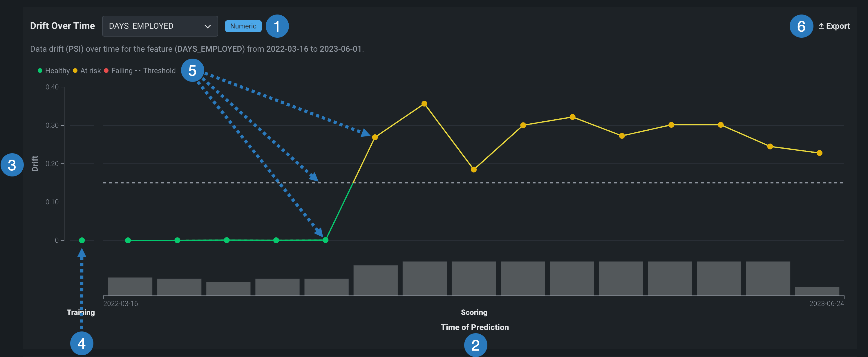Image resolution: width=868 pixels, height=357 pixels.
Task: Click the numbered callout 2 badge
Action: point(475,345)
